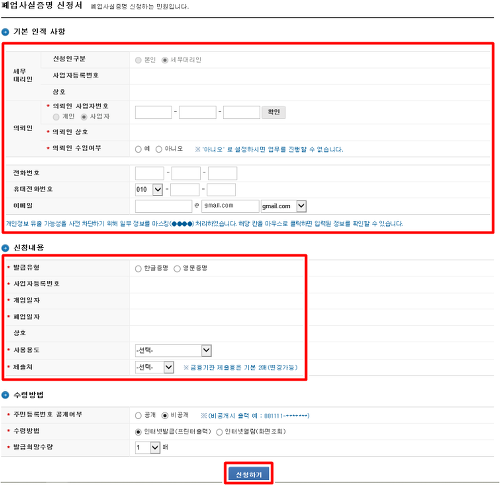
Task: Click the 신청내용 section heading
Action: pos(29,248)
